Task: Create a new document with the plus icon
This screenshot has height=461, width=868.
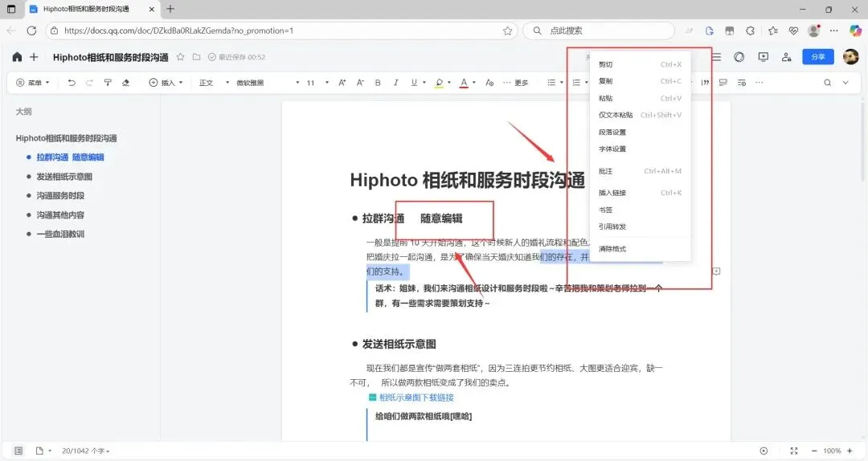Action: (34, 57)
